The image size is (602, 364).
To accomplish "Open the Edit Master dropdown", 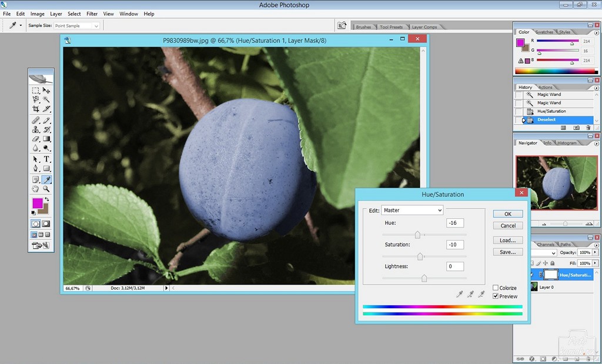I will coord(412,210).
